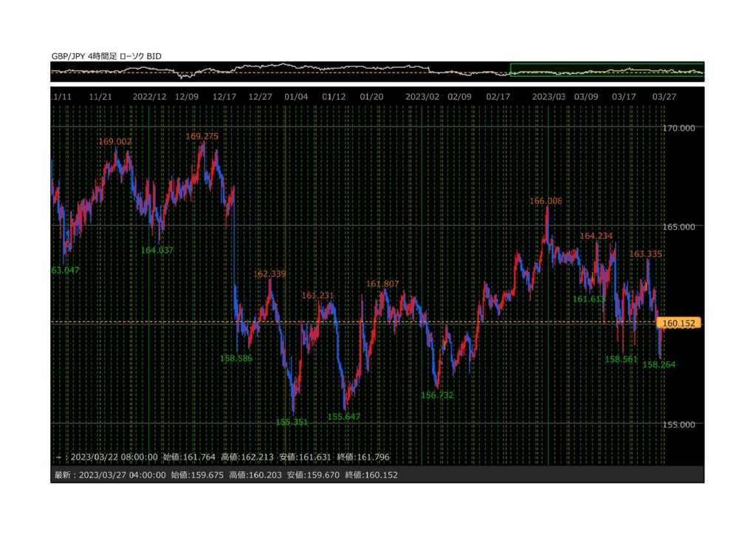
Task: Select the 155.647 low marker
Action: click(x=344, y=417)
